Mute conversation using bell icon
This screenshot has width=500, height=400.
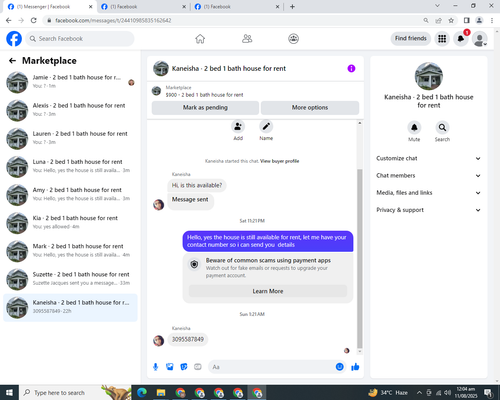click(414, 127)
